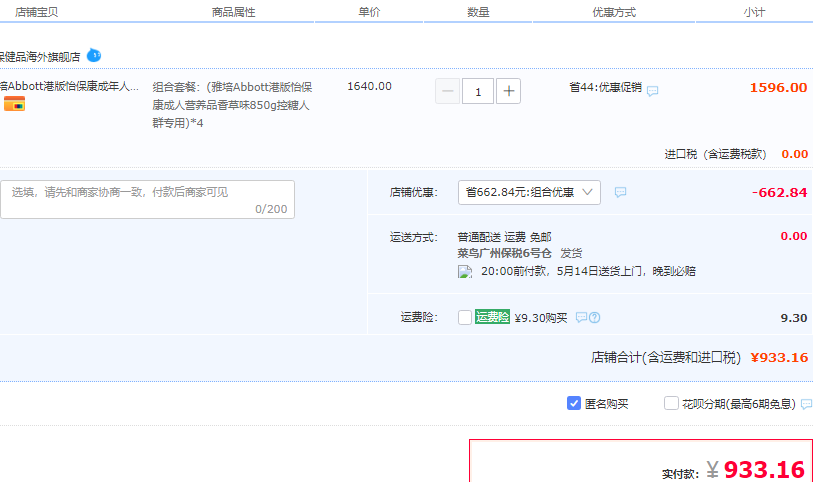Increase quantity with the plus button
Screen dimensions: 817x482
(x=509, y=91)
